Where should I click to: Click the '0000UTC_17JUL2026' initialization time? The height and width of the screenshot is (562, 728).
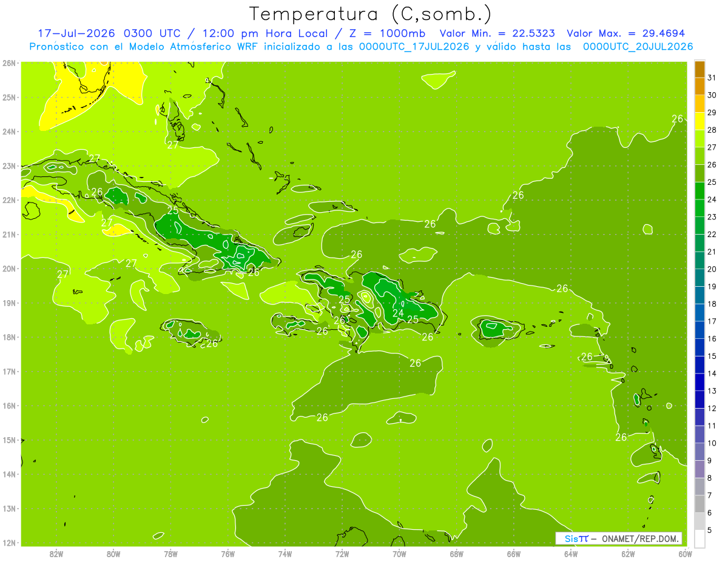point(414,47)
